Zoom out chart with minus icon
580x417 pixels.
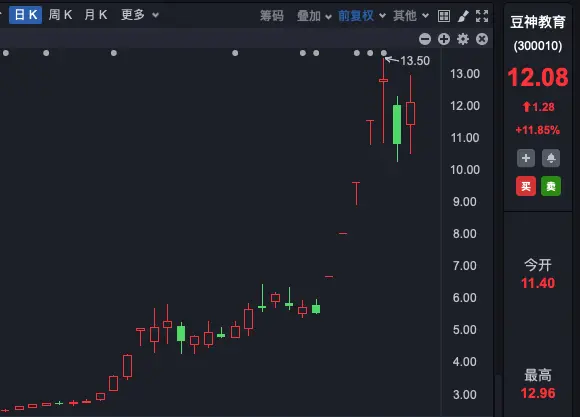(x=425, y=39)
